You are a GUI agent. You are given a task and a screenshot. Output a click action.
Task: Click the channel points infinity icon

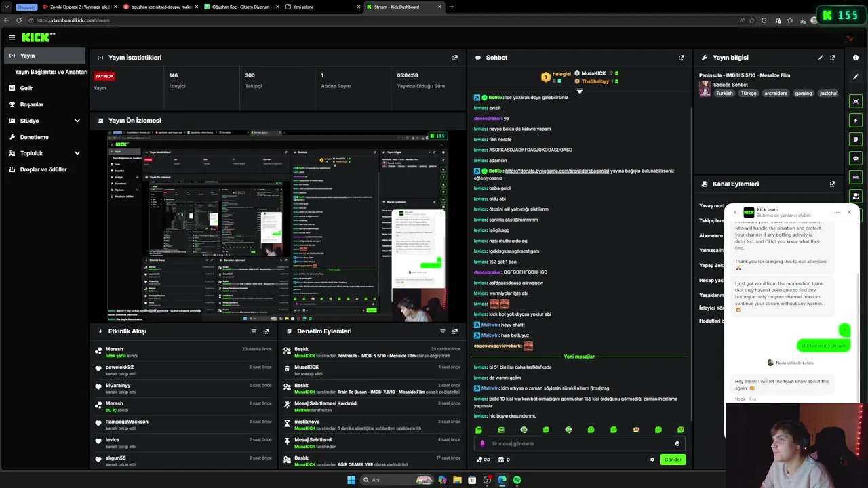coord(483,460)
